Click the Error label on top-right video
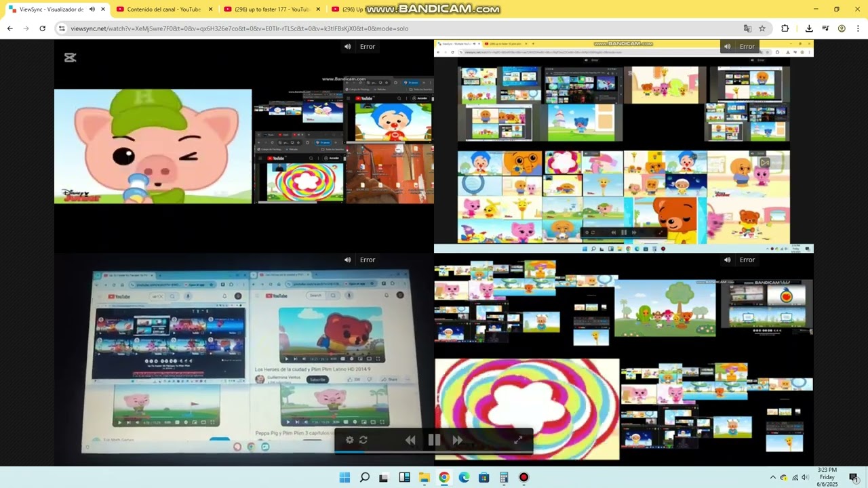Screen dimensions: 868x488 pyautogui.click(x=747, y=47)
